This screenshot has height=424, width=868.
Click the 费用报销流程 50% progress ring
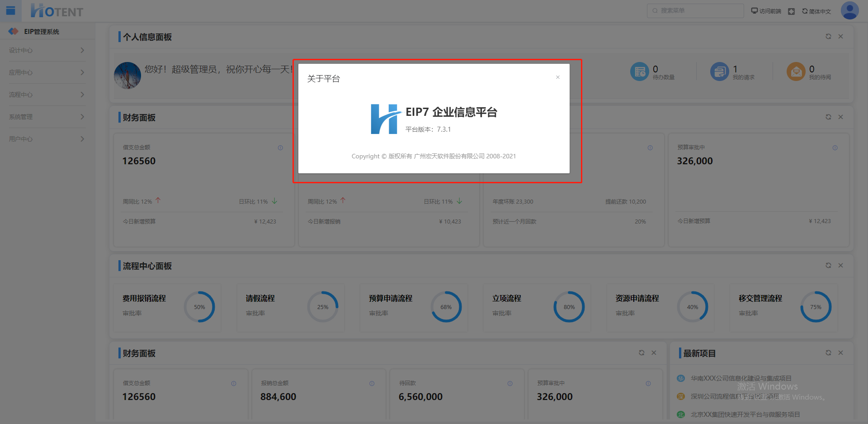(x=199, y=307)
